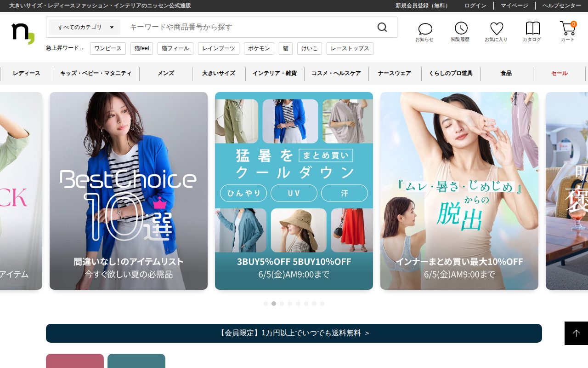Select コスメ・ヘルスケア menu item
The image size is (588, 368).
tap(336, 73)
